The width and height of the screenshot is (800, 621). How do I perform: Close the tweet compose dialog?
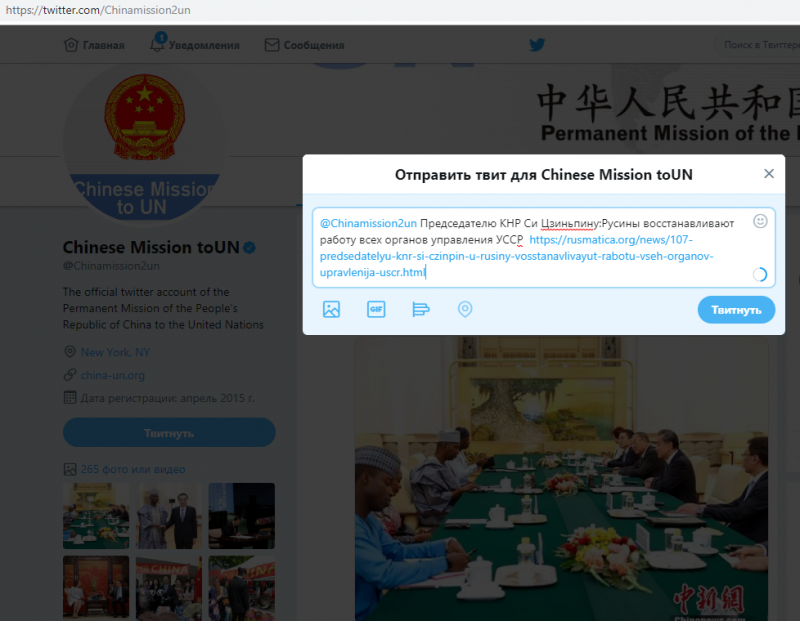point(769,173)
